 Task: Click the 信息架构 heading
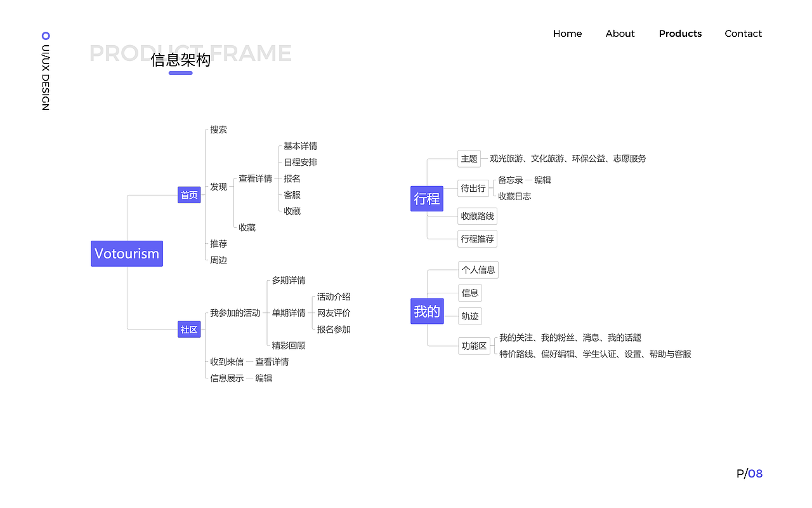pyautogui.click(x=180, y=61)
